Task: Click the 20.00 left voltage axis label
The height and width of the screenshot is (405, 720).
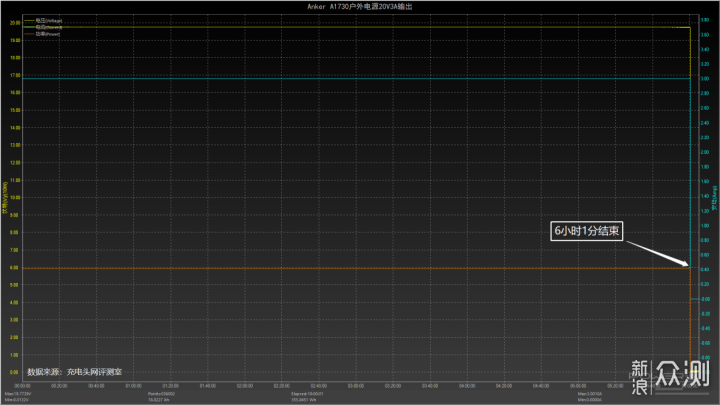Action: tap(15, 22)
